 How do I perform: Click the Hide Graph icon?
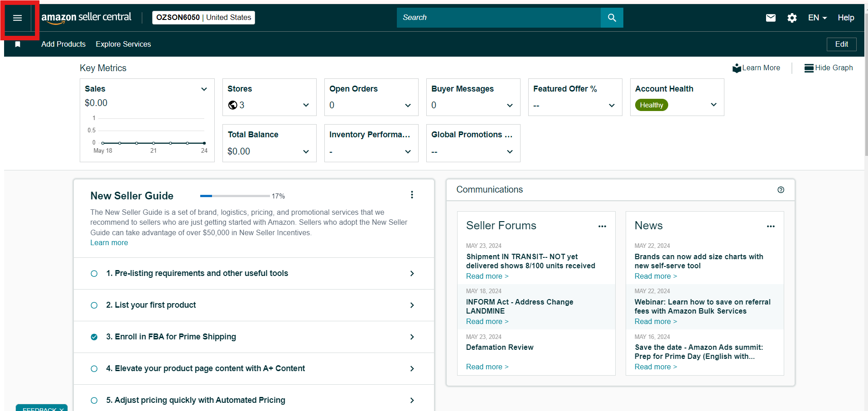pyautogui.click(x=809, y=68)
